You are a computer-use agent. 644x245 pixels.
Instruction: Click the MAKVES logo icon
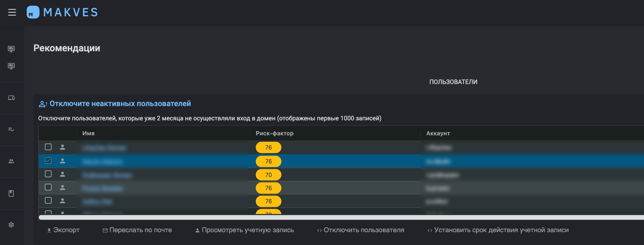tap(33, 12)
